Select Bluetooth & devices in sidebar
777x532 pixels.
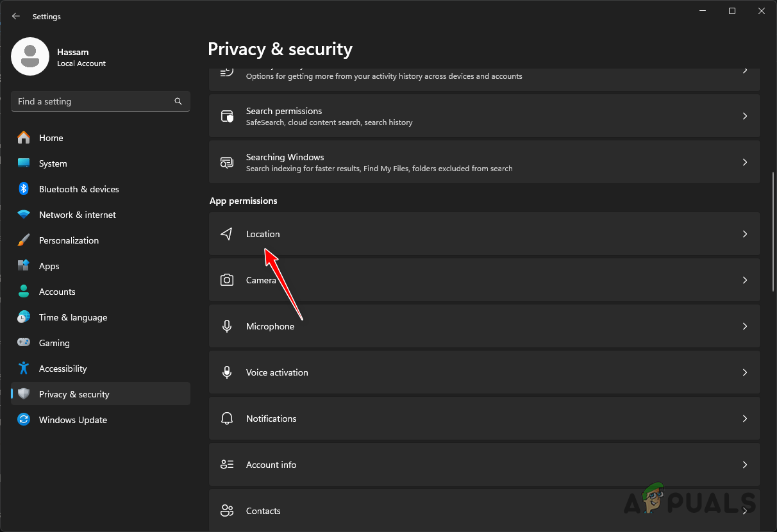79,189
